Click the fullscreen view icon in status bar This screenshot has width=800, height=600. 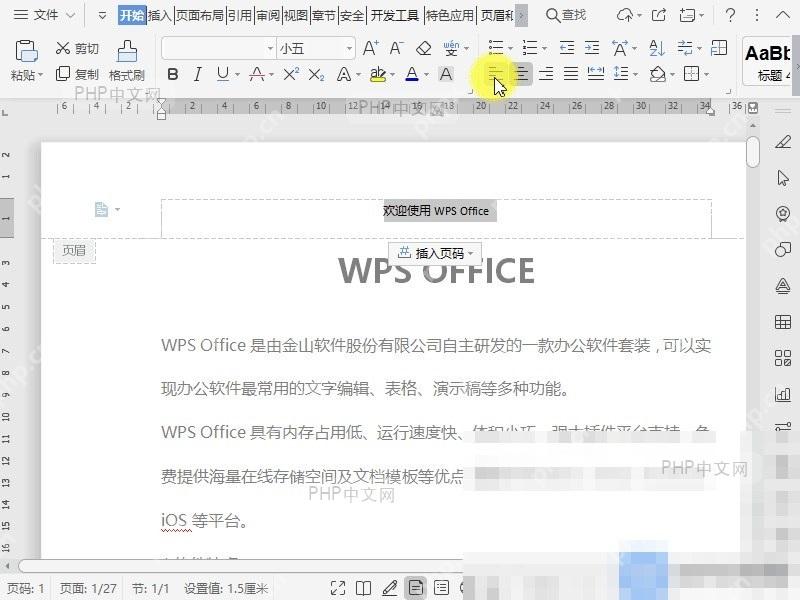coord(338,588)
